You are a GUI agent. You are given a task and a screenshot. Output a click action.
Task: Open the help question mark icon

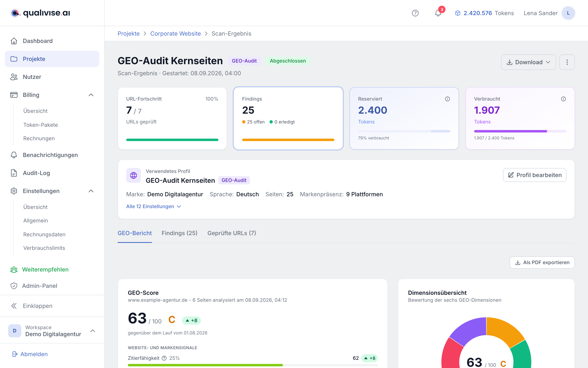tap(415, 13)
